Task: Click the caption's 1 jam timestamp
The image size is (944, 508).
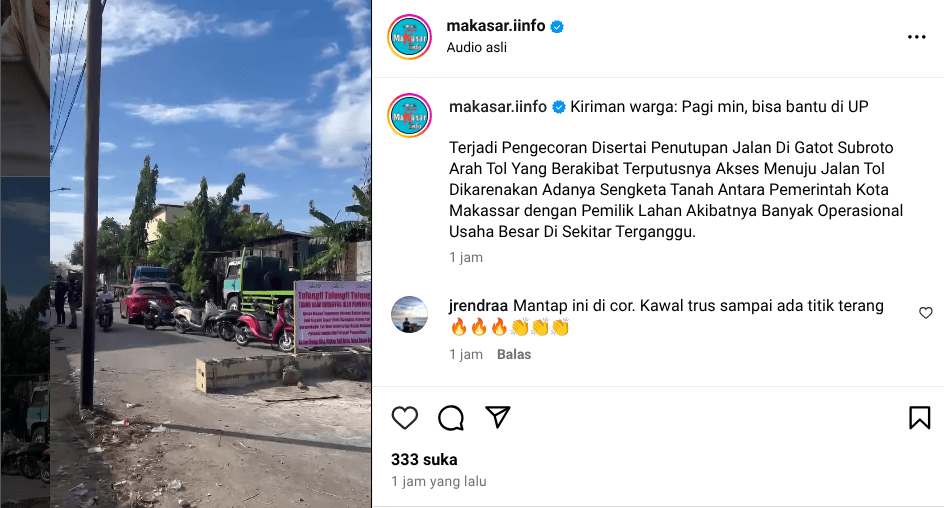Action: tap(465, 258)
